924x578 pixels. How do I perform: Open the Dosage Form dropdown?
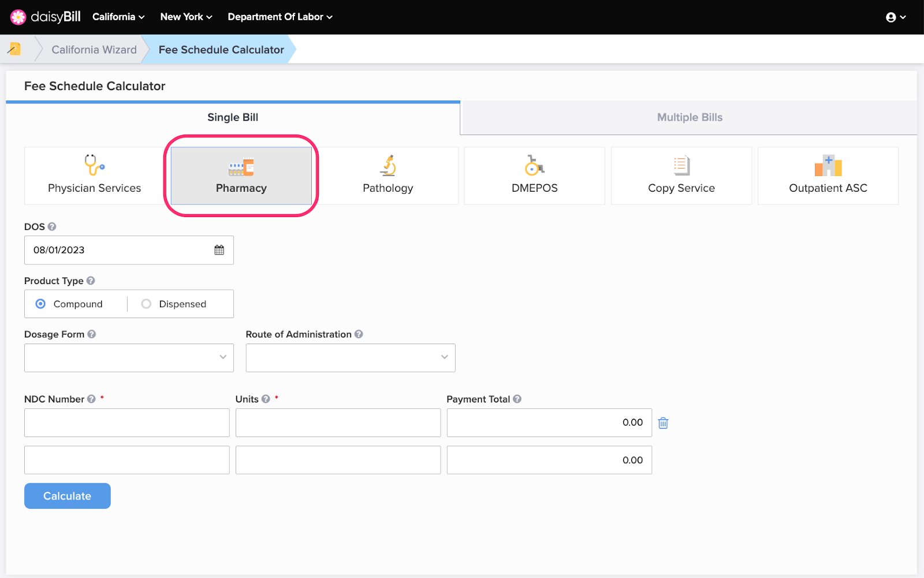pos(129,358)
